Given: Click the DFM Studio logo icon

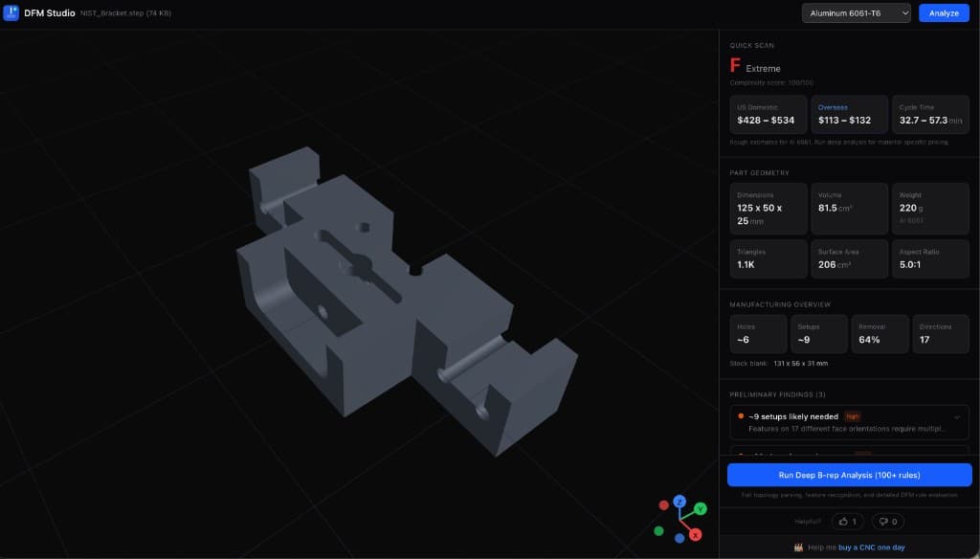Looking at the screenshot, I should click(x=13, y=12).
